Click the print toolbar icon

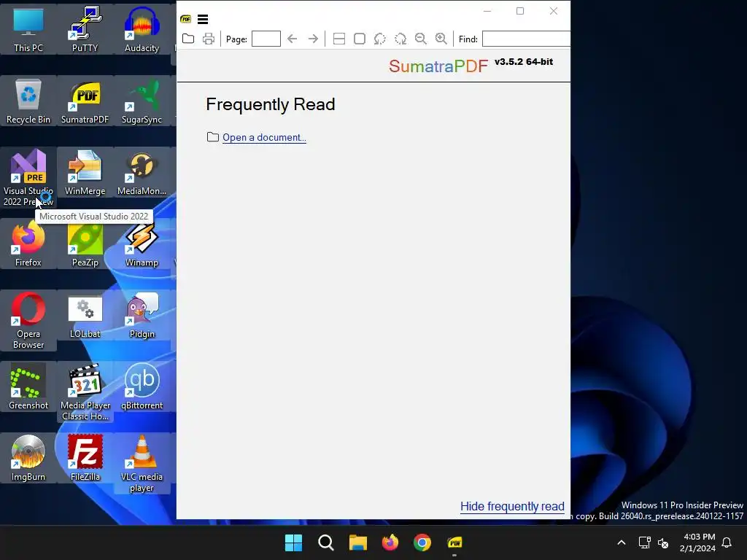click(x=209, y=39)
